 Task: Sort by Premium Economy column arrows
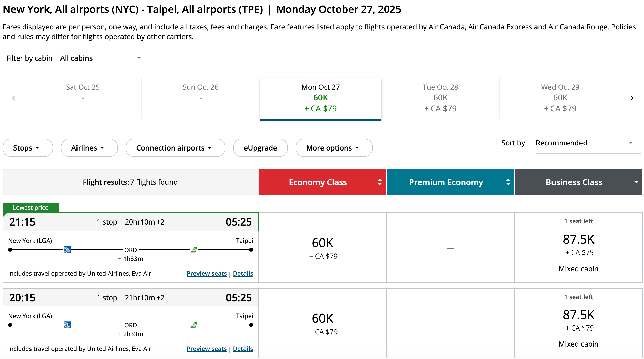(x=508, y=182)
